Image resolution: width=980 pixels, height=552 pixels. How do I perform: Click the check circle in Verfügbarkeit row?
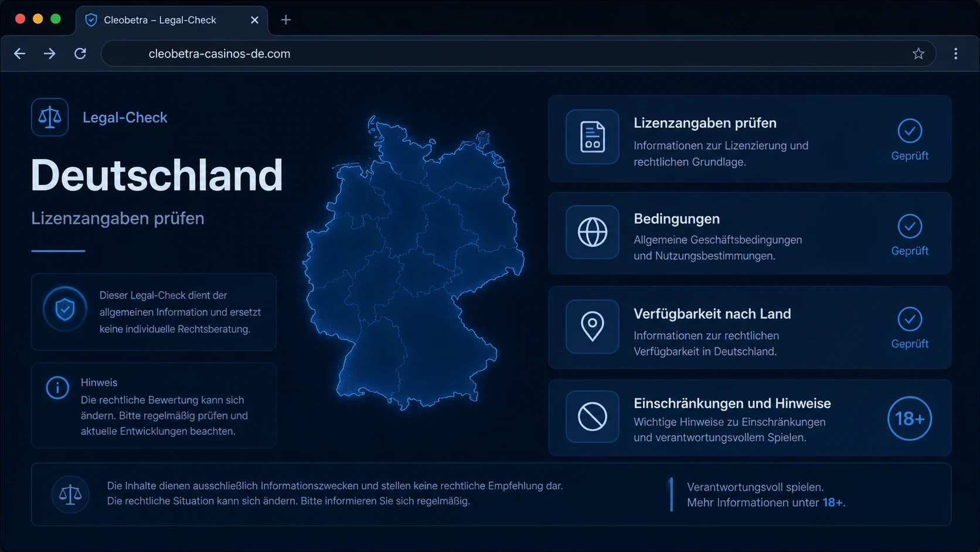(x=910, y=319)
